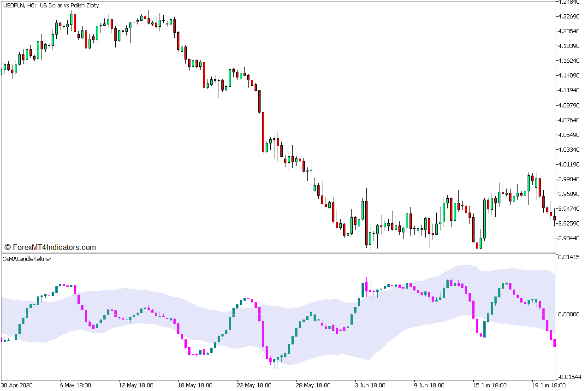Click the 6 May 18:00 timestamp
This screenshot has width=588, height=391.
[75, 383]
